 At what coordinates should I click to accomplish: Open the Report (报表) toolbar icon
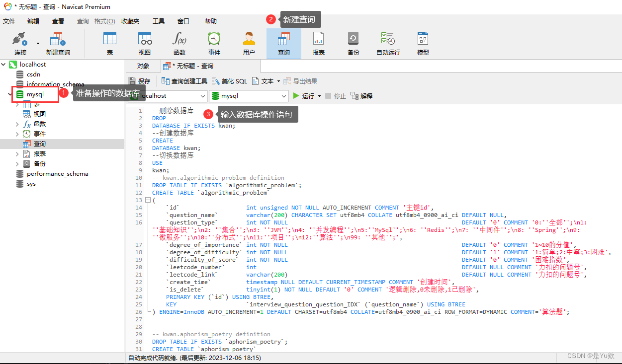click(319, 44)
